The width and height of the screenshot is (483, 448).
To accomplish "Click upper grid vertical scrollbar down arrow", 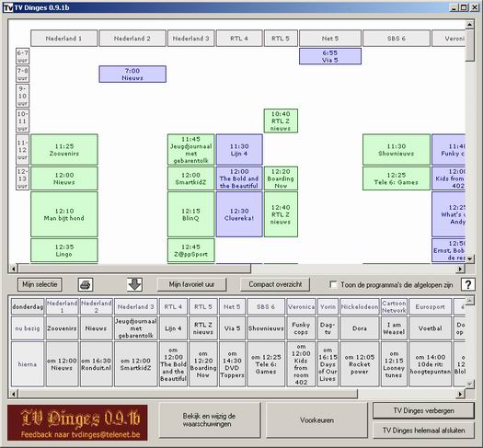I will [x=469, y=258].
